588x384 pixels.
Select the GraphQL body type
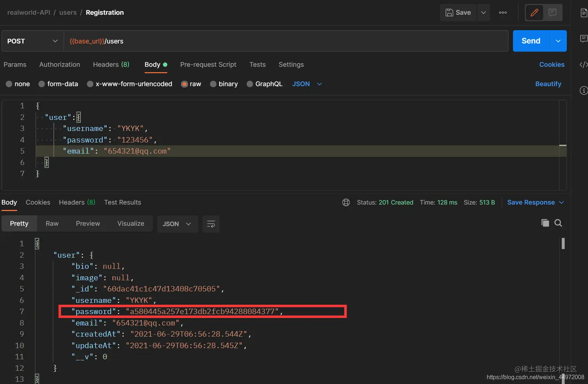264,84
